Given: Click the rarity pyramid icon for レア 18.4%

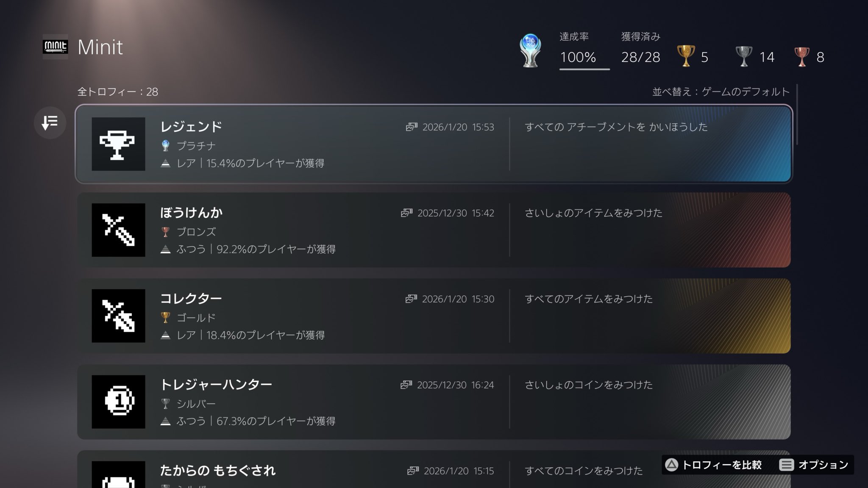Looking at the screenshot, I should [166, 335].
